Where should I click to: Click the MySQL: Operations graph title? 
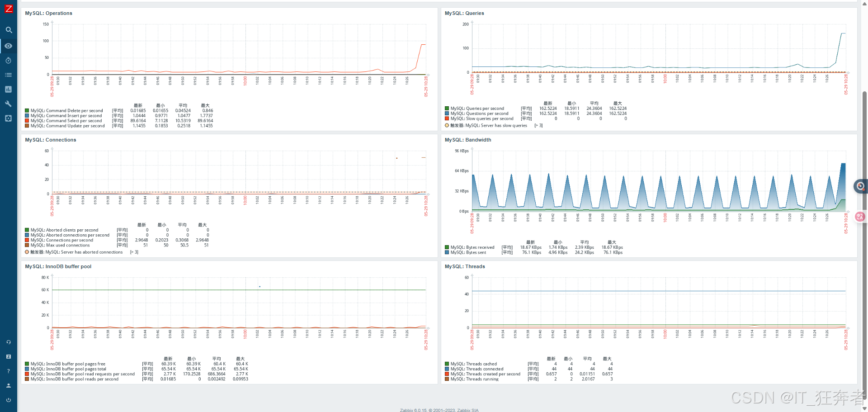click(48, 13)
